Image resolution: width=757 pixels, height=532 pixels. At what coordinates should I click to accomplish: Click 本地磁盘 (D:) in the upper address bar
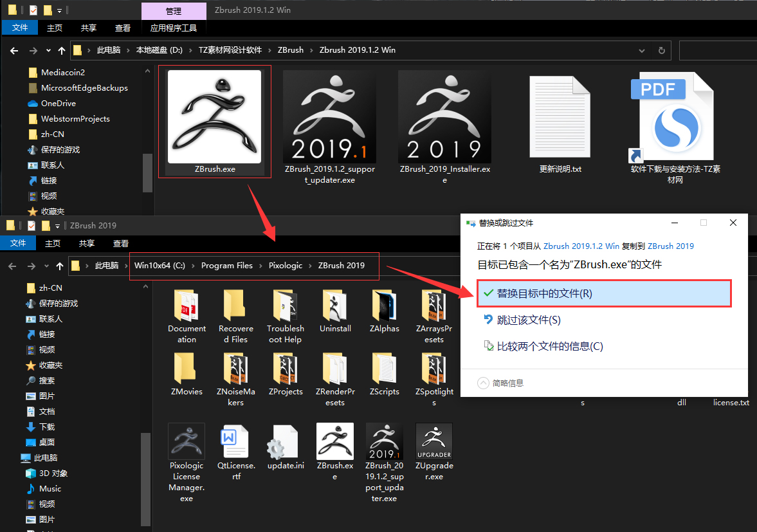pos(160,50)
